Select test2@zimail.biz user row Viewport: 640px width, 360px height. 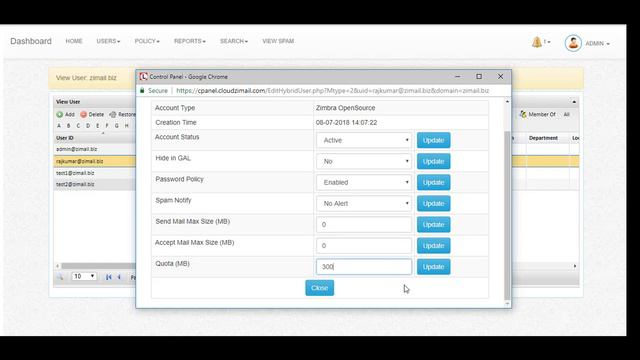[x=95, y=184]
